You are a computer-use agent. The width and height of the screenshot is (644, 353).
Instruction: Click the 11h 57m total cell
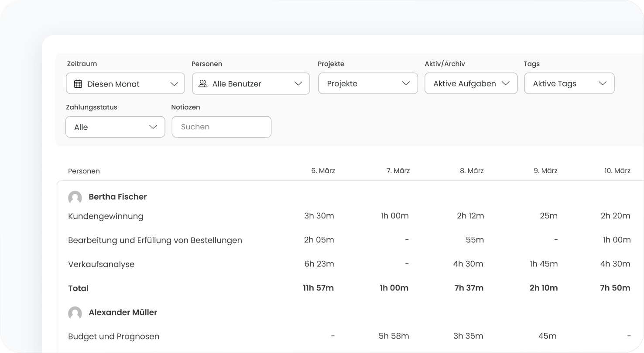click(x=318, y=288)
